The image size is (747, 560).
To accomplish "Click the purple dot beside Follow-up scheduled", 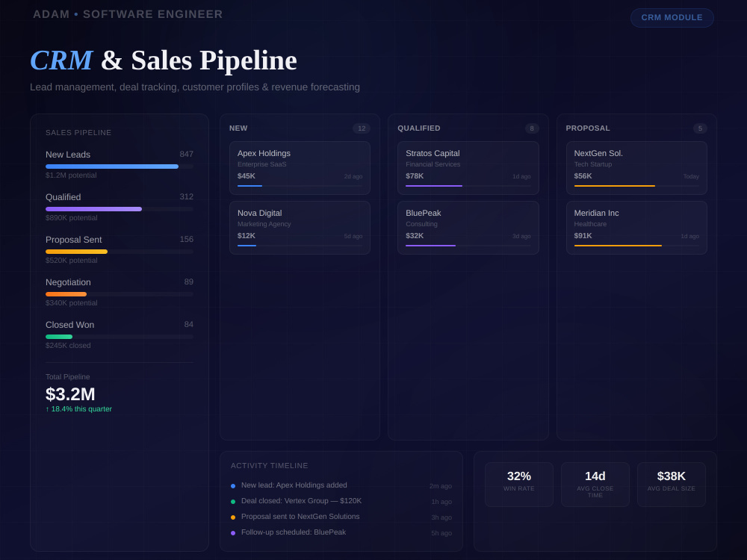I will tap(233, 533).
